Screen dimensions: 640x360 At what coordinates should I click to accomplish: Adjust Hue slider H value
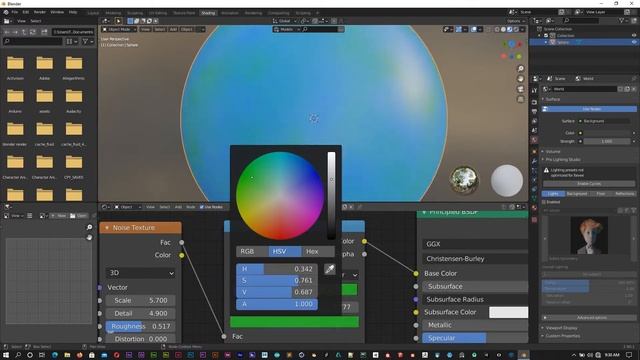coord(277,269)
